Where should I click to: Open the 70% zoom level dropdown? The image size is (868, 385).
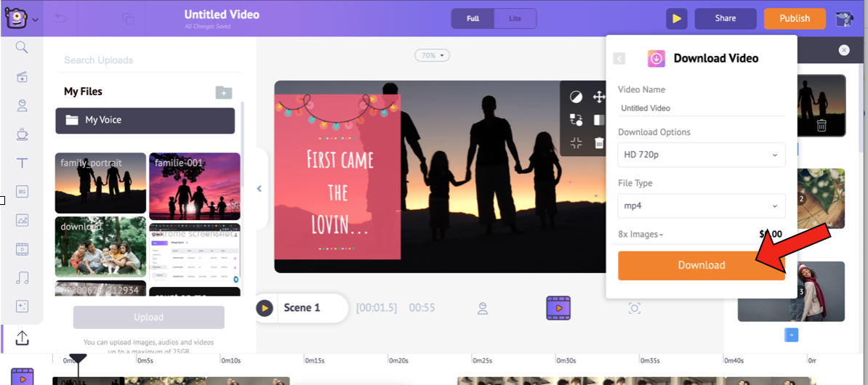coord(433,55)
